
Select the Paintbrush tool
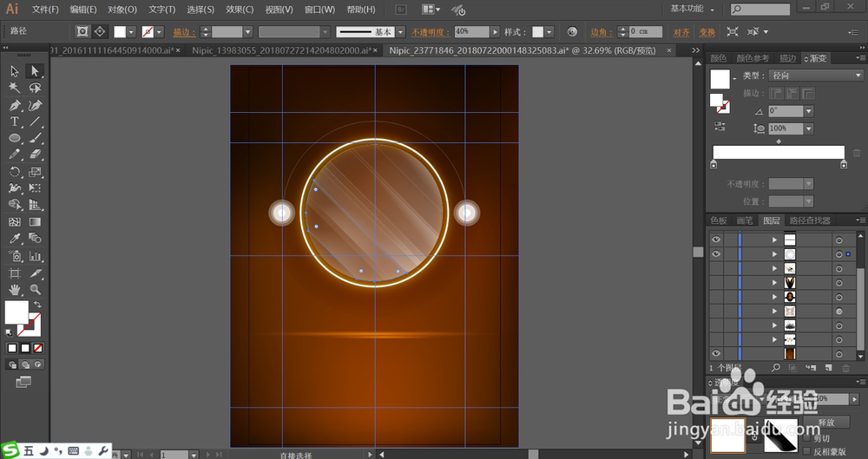coord(35,138)
